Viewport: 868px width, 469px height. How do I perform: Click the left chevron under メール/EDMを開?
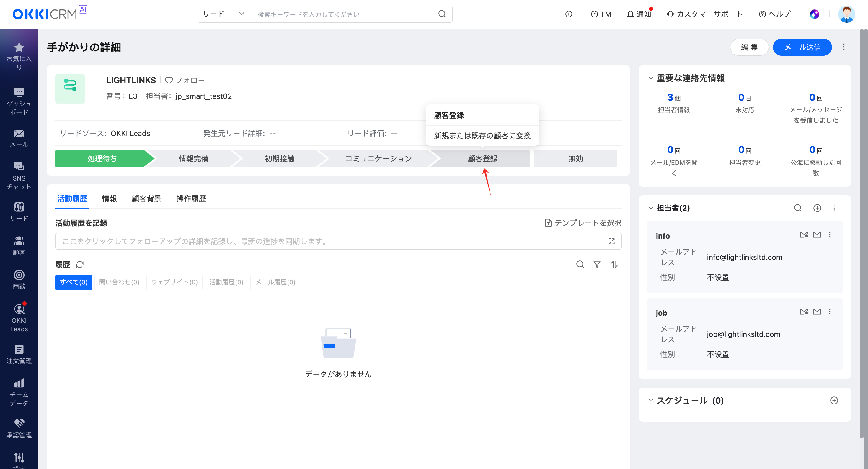[x=673, y=173]
